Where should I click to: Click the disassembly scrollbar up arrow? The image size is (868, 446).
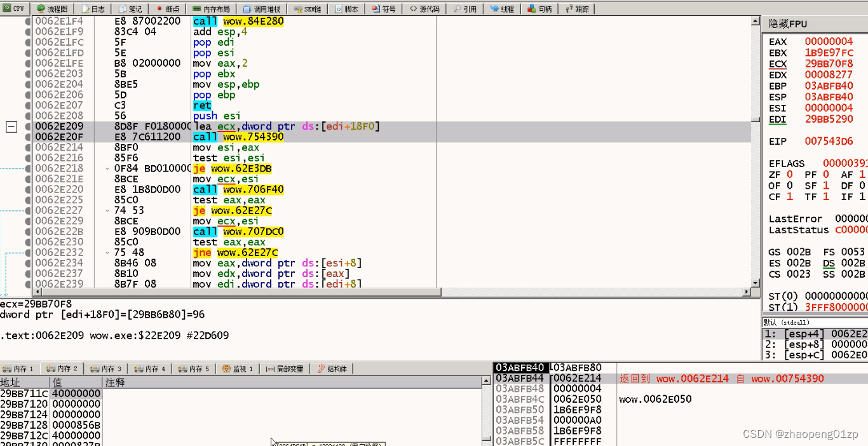point(755,21)
